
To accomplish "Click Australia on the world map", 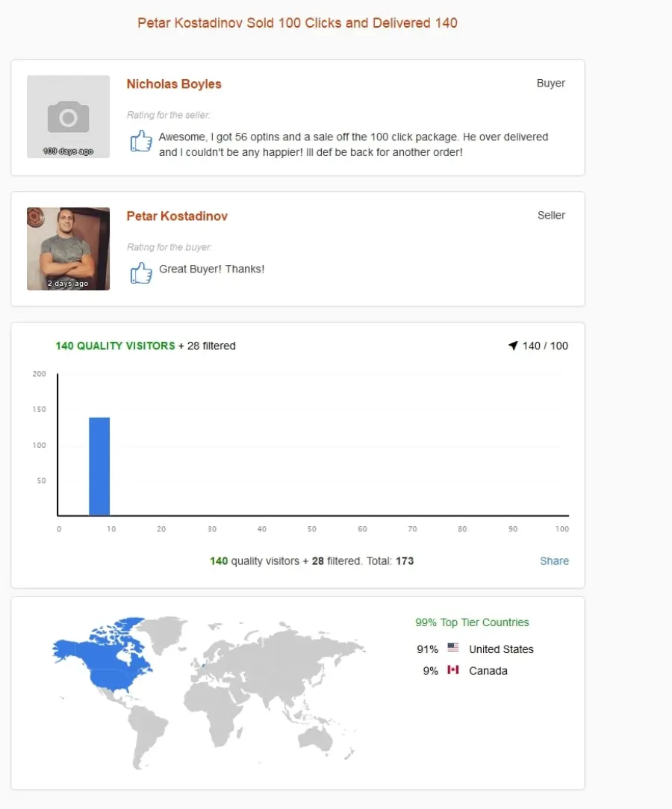I will 317,739.
